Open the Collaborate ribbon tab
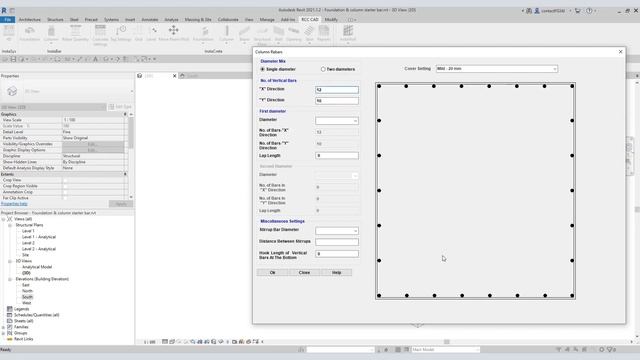640x360 pixels. click(228, 20)
